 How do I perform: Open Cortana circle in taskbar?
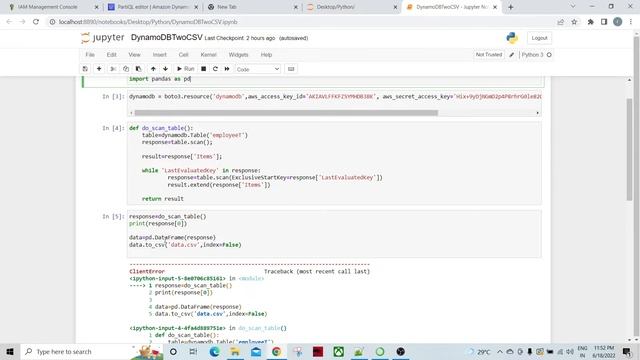[173, 351]
